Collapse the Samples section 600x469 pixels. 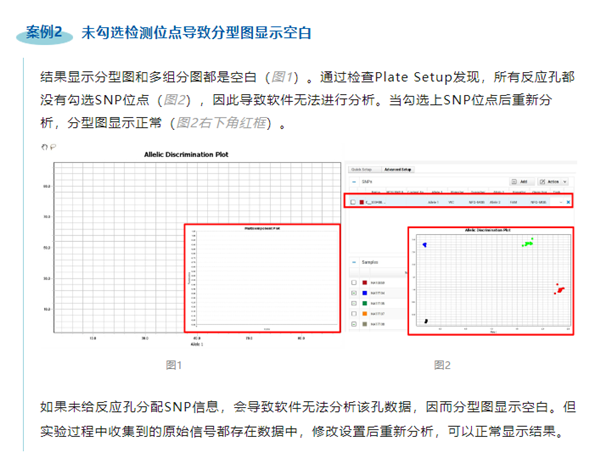tap(354, 261)
